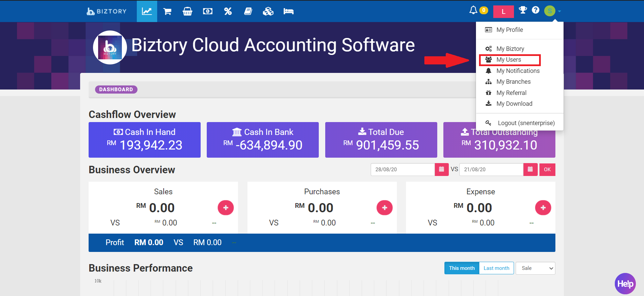Open the shopping cart sales icon
This screenshot has width=644, height=296.
167,12
